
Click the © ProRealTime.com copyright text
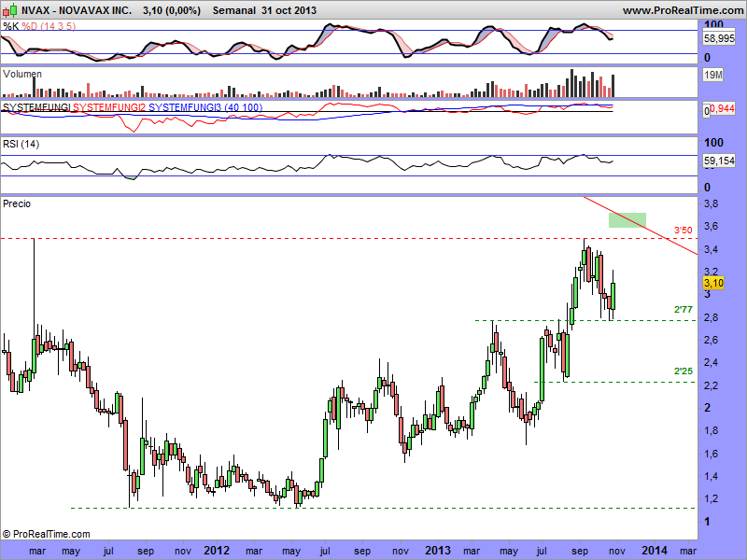46,534
